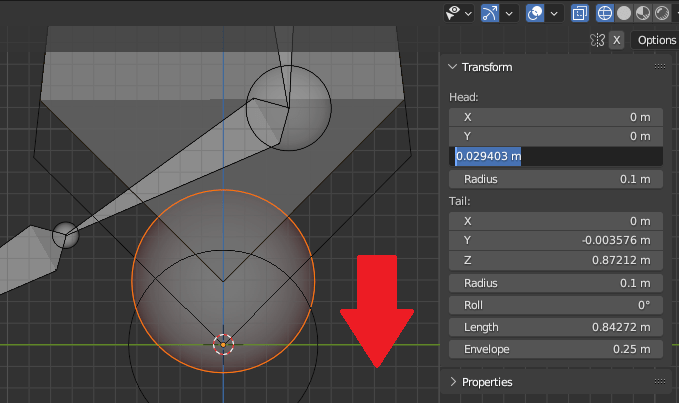Open the Options menu

point(657,40)
